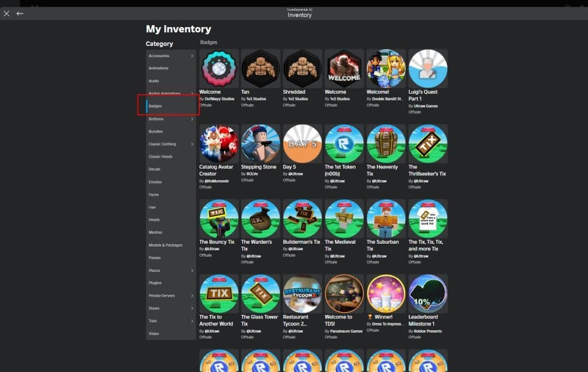Select the Day 5 badge icon

tap(302, 142)
